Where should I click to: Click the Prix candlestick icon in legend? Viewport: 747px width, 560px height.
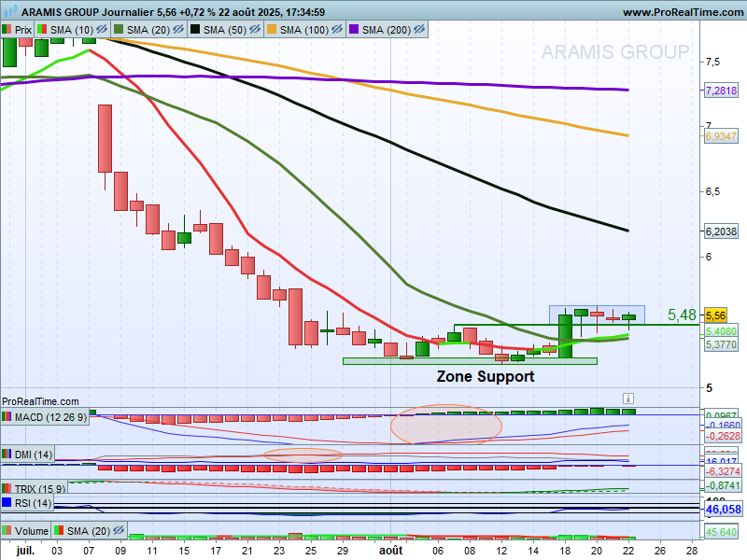point(7,30)
